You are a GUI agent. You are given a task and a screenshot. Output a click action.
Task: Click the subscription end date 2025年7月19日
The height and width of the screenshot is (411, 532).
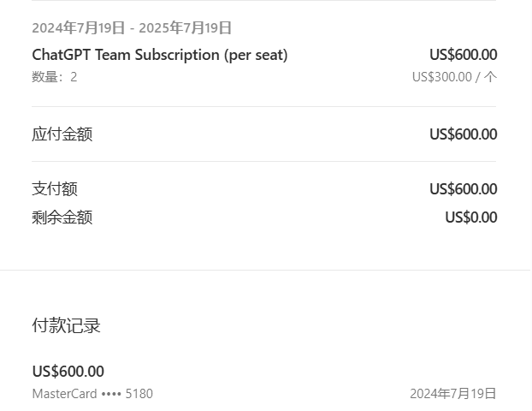(186, 28)
